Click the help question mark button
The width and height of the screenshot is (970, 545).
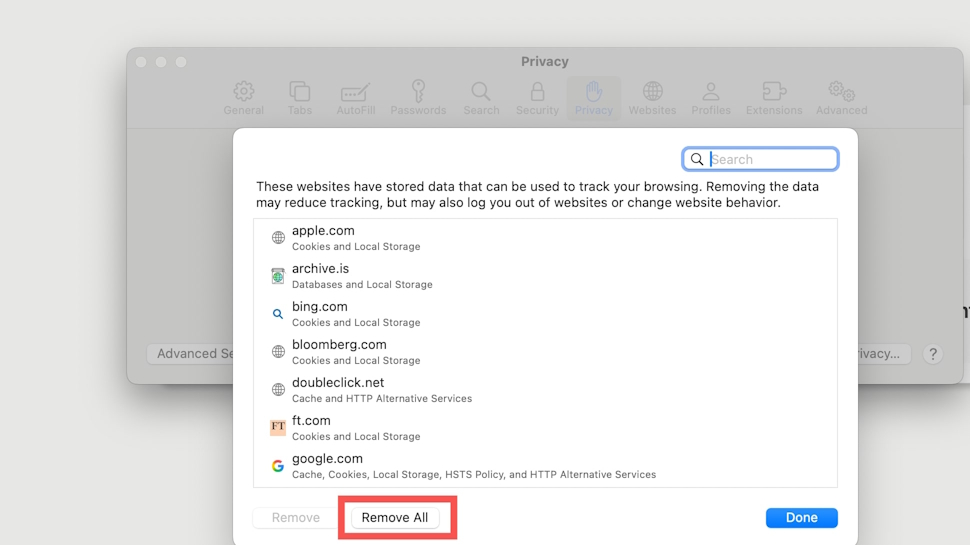click(933, 354)
